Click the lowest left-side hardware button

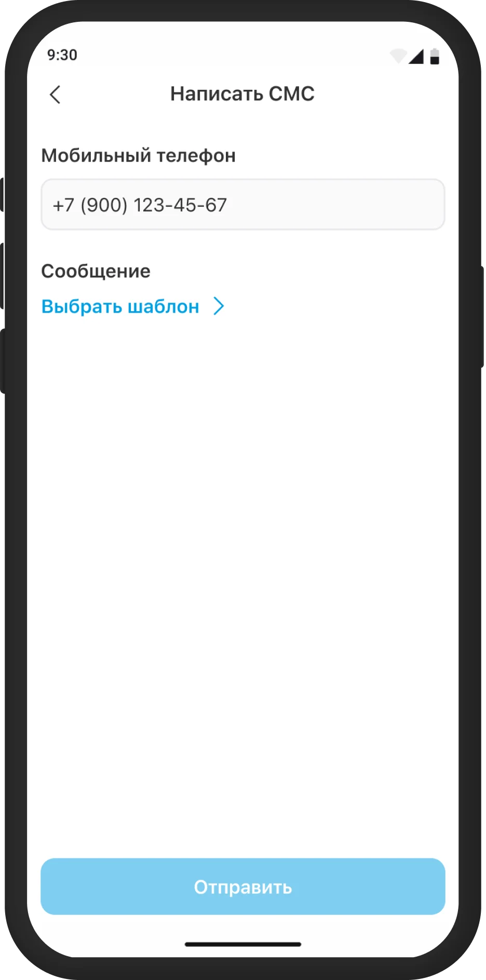(3, 361)
